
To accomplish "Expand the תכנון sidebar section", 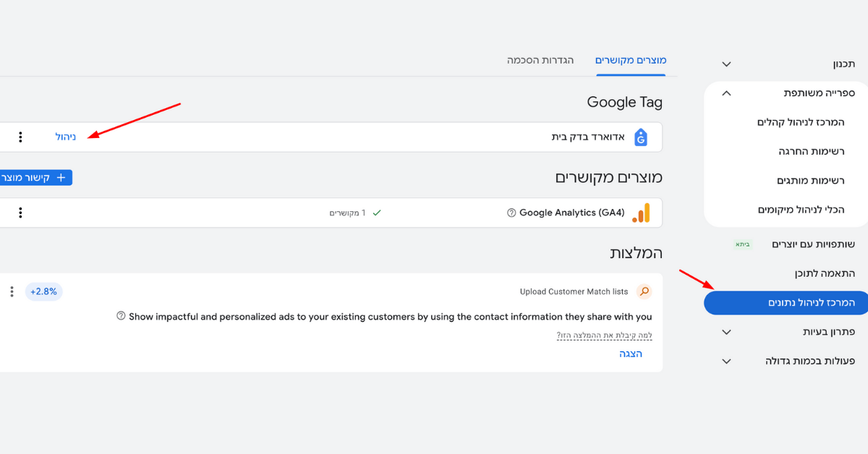I will (x=727, y=64).
